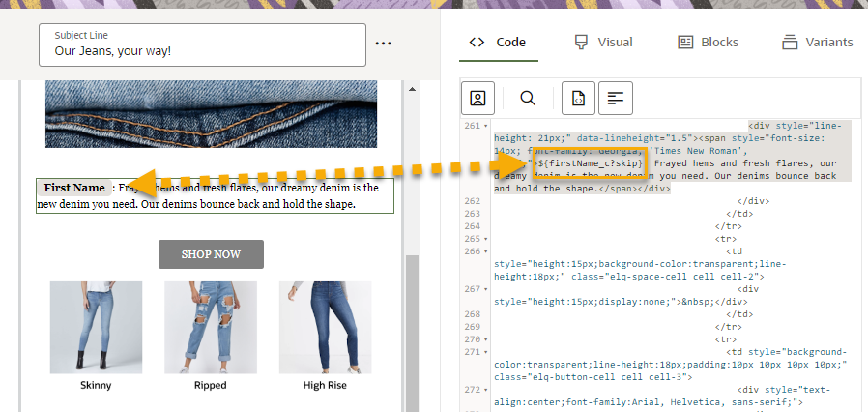Select the Skinny jeans thumbnail

pos(96,327)
